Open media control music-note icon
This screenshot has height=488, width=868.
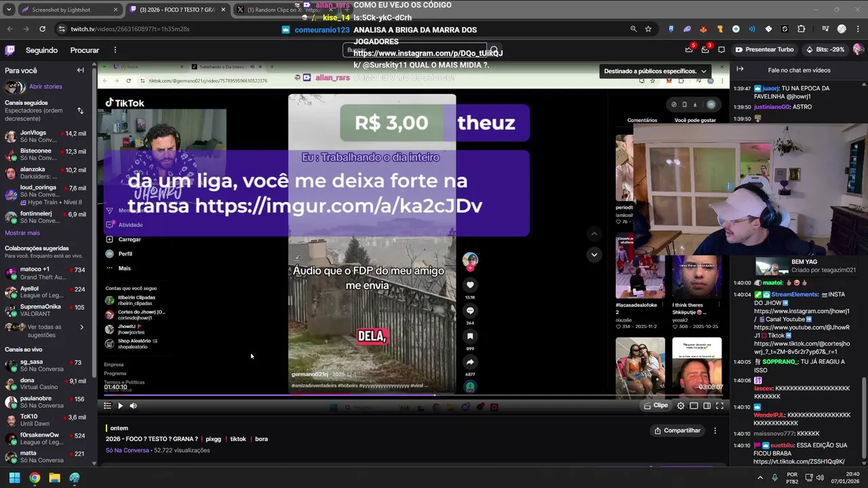click(825, 29)
